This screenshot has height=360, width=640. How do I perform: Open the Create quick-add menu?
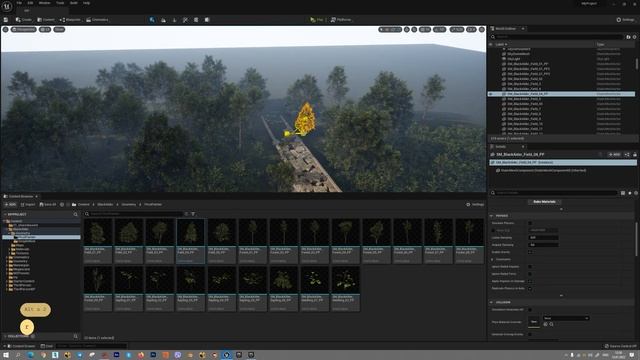pos(24,20)
